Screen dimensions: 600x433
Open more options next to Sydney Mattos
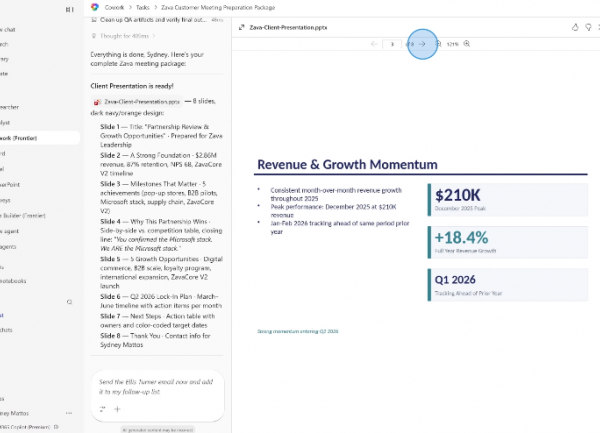point(69,412)
